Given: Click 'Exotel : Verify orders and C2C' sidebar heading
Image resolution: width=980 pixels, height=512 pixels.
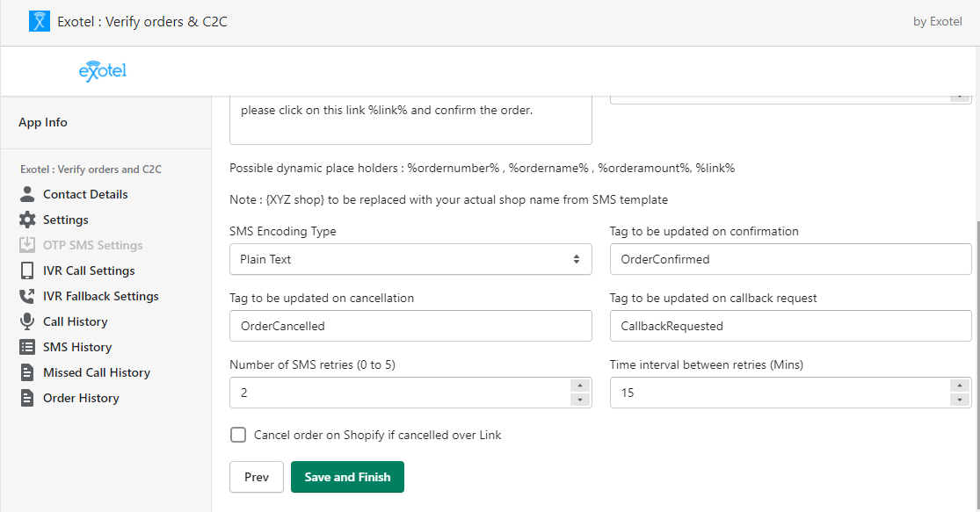Looking at the screenshot, I should coord(91,169).
